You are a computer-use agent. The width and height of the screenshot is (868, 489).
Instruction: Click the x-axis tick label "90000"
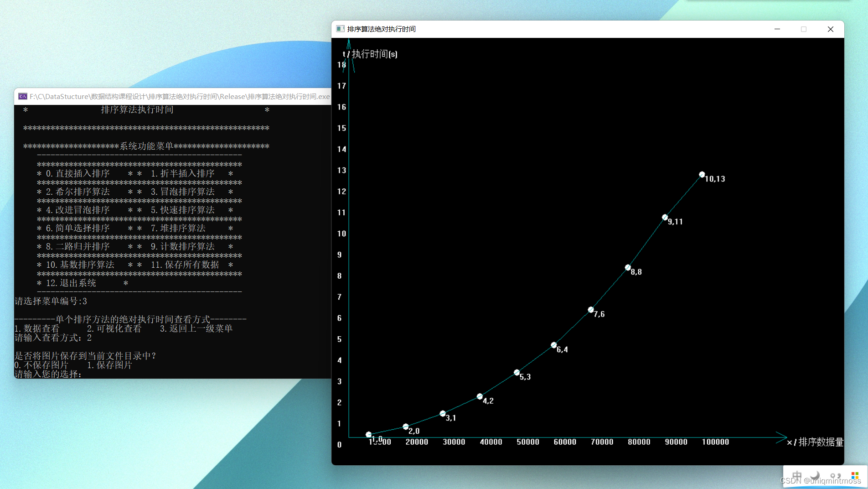click(x=676, y=442)
